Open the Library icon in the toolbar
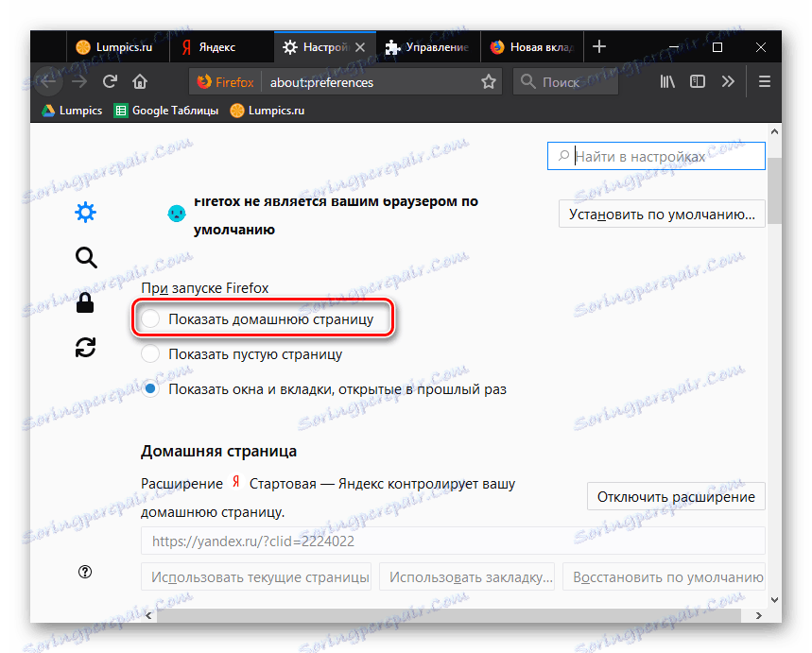 coord(667,81)
